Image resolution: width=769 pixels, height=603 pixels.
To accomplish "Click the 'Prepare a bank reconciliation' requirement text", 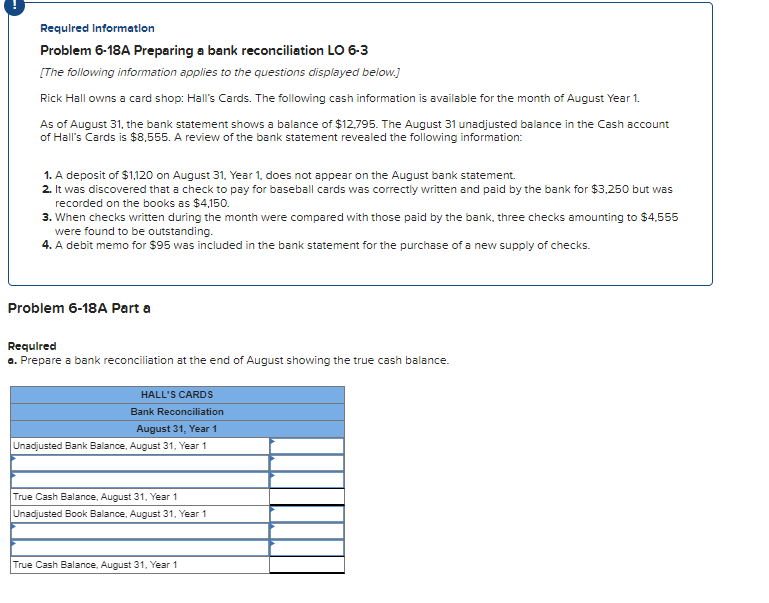I will [228, 360].
